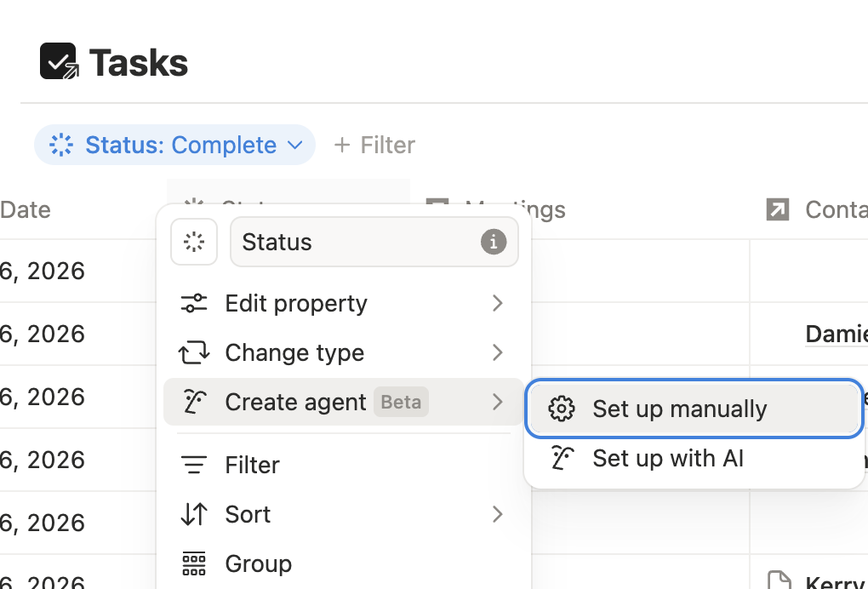The width and height of the screenshot is (868, 589).
Task: Click the gear icon next to Set up manually
Action: 562,409
